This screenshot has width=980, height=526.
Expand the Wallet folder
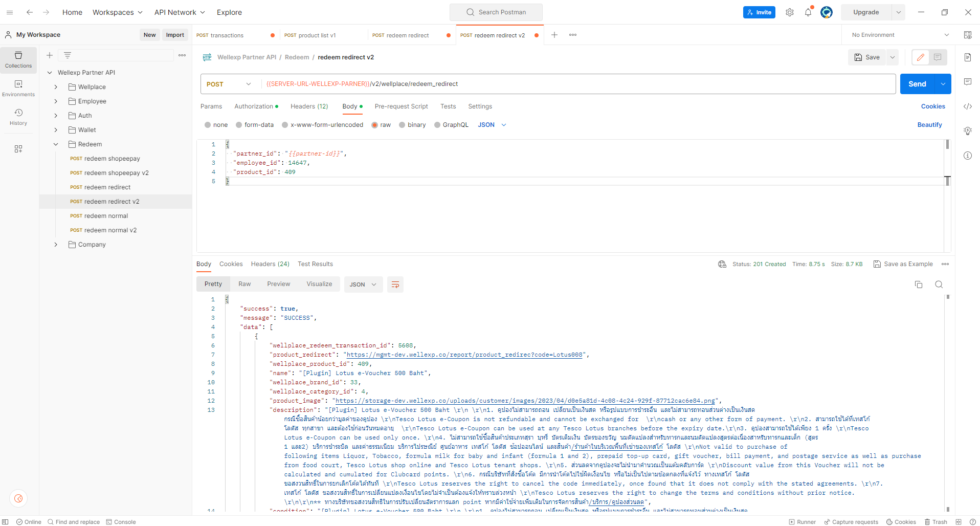point(56,130)
